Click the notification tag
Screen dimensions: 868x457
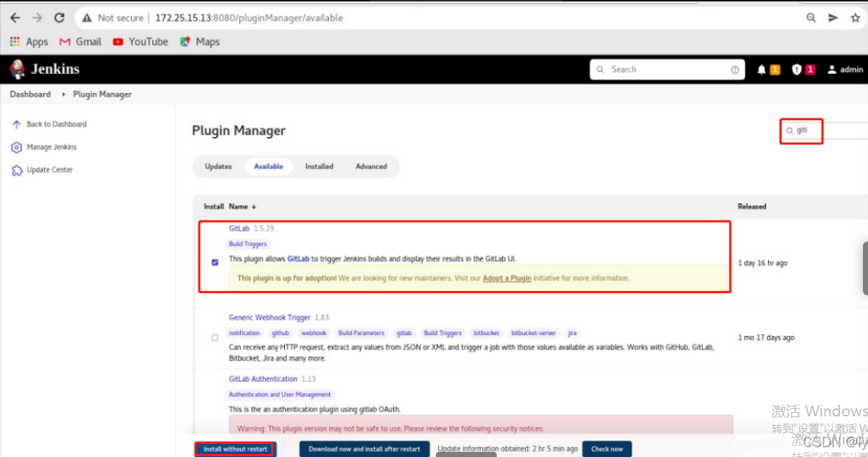point(244,333)
